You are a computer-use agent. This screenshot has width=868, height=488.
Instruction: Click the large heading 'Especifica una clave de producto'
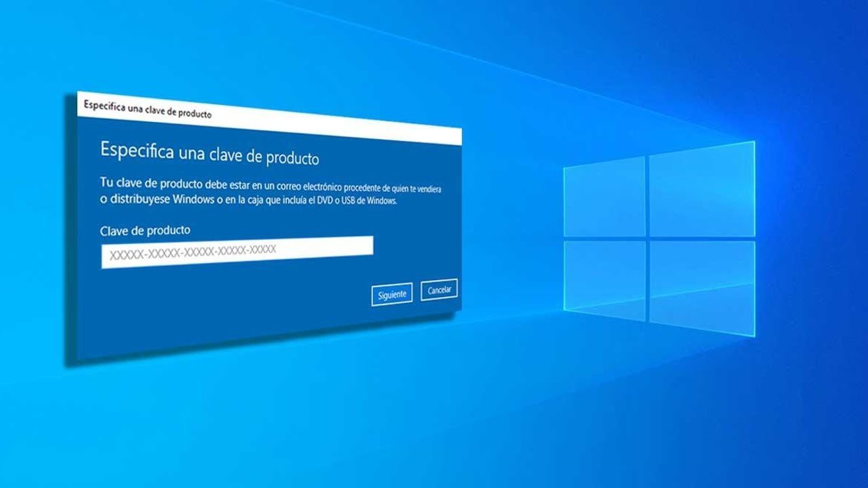click(210, 153)
